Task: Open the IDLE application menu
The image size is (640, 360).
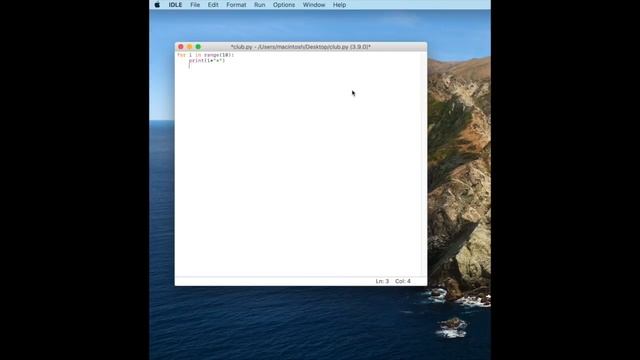Action: pyautogui.click(x=175, y=5)
